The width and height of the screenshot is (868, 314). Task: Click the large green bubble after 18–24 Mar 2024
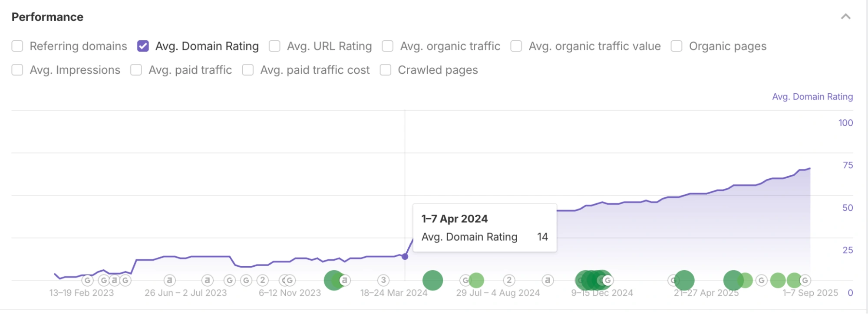tap(432, 280)
